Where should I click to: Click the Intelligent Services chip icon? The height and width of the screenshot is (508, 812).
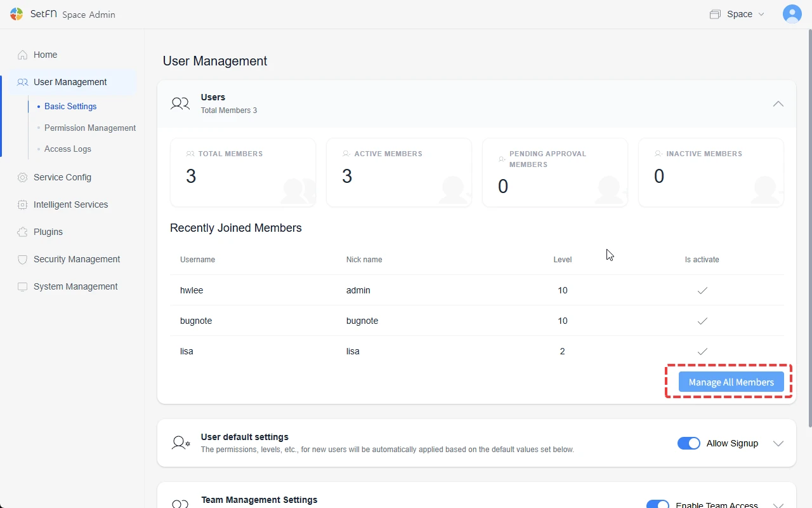click(x=23, y=204)
